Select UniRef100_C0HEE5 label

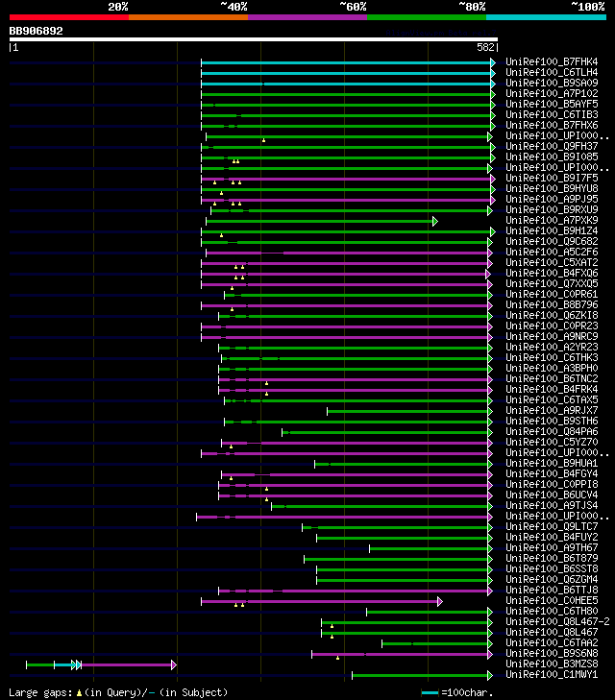click(552, 600)
